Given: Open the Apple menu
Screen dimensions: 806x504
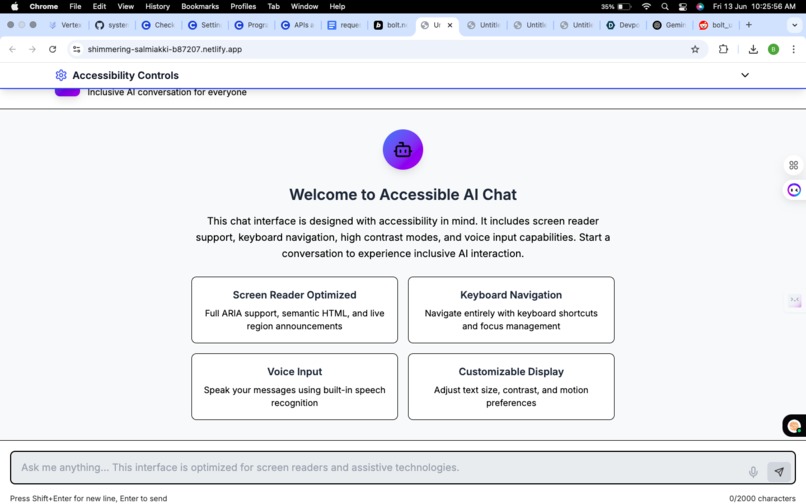Looking at the screenshot, I should click(14, 6).
